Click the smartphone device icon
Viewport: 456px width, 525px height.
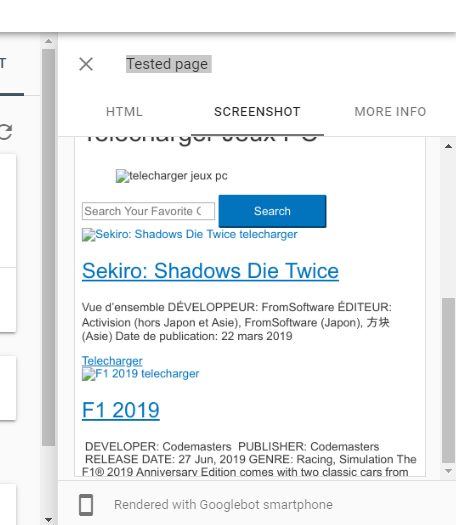[x=86, y=505]
